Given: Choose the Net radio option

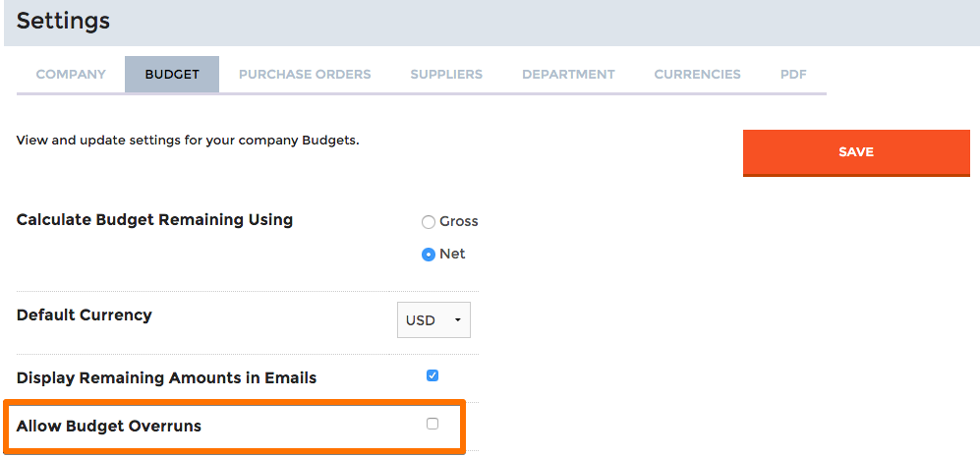Looking at the screenshot, I should click(429, 255).
